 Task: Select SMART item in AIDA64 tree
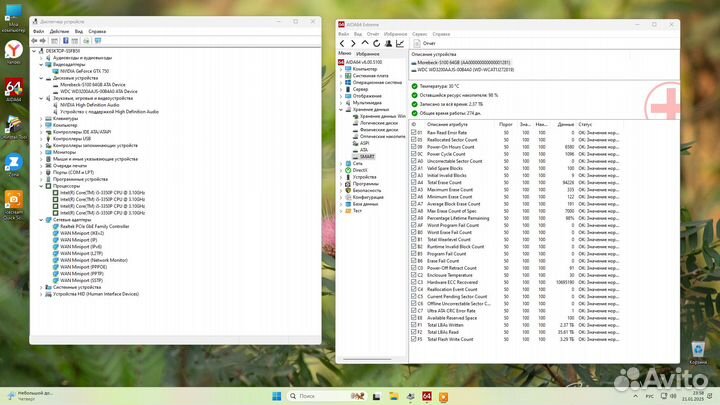tap(367, 157)
